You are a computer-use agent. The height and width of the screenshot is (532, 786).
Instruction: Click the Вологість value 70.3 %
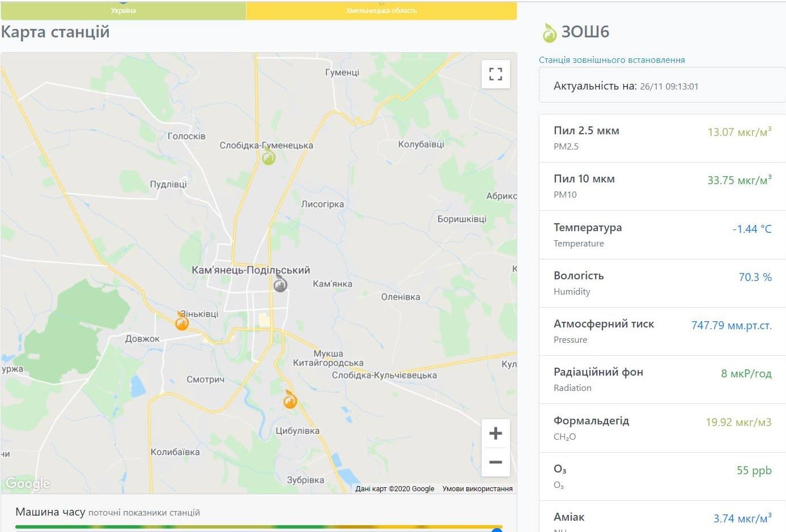[x=755, y=277]
